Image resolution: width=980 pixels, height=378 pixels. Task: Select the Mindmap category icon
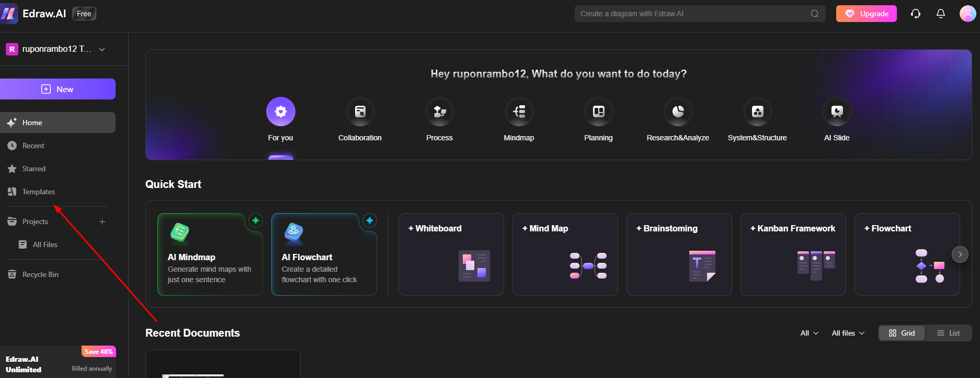(519, 112)
